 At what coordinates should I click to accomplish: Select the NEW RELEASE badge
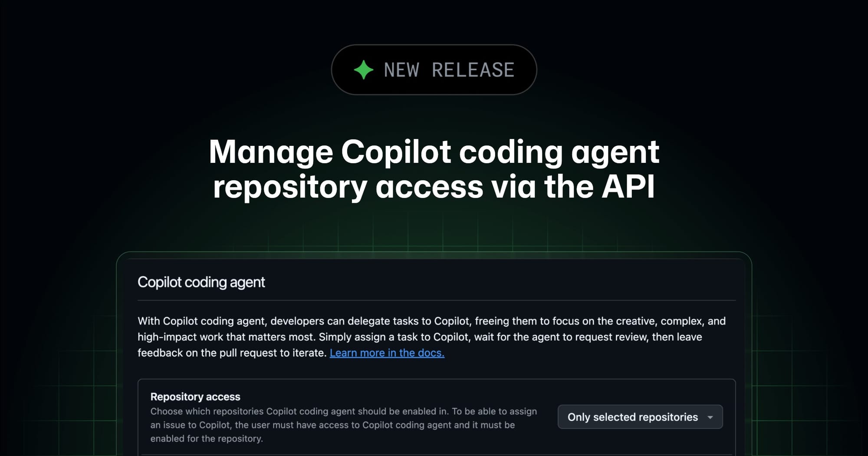434,69
